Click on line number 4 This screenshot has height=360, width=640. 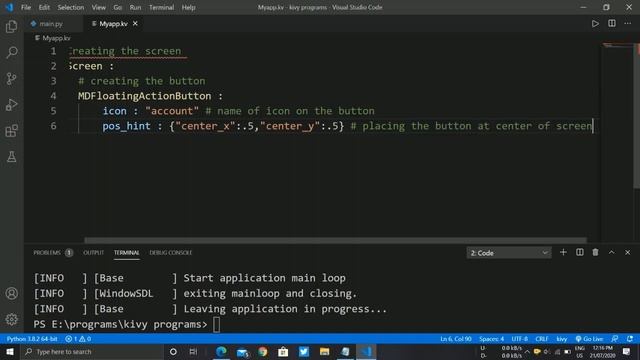pos(53,96)
